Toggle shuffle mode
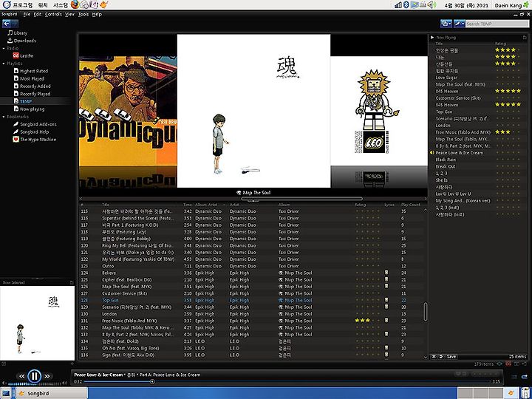 (514, 377)
